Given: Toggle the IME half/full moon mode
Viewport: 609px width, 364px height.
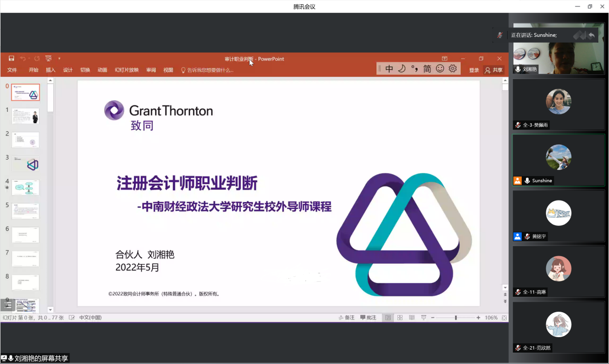Looking at the screenshot, I should point(402,69).
